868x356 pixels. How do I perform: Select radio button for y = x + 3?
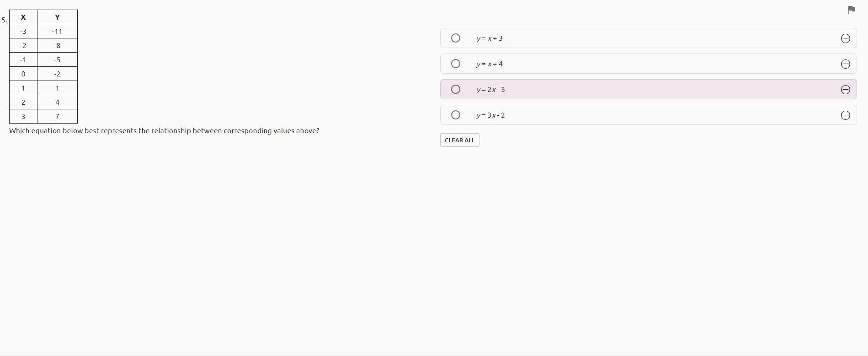coord(455,38)
